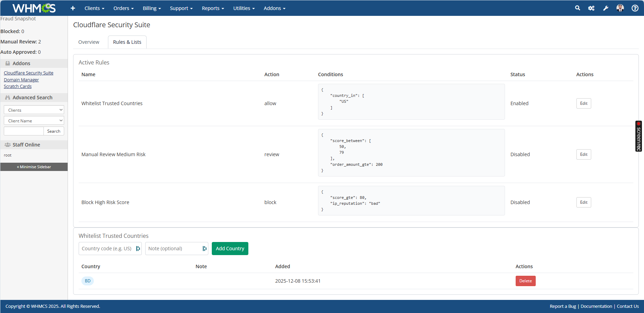
Task: Open the Utilities menu
Action: (x=244, y=8)
